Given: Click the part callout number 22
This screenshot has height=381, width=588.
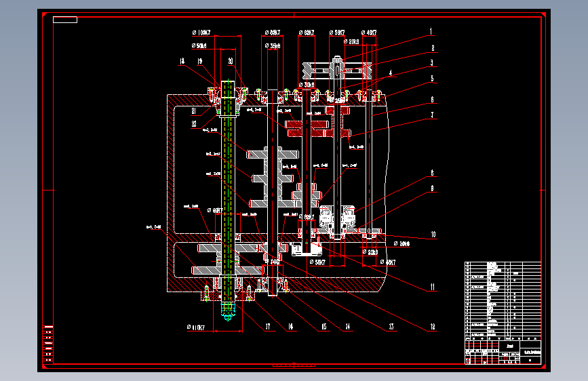Looking at the screenshot, I should click(x=193, y=124).
